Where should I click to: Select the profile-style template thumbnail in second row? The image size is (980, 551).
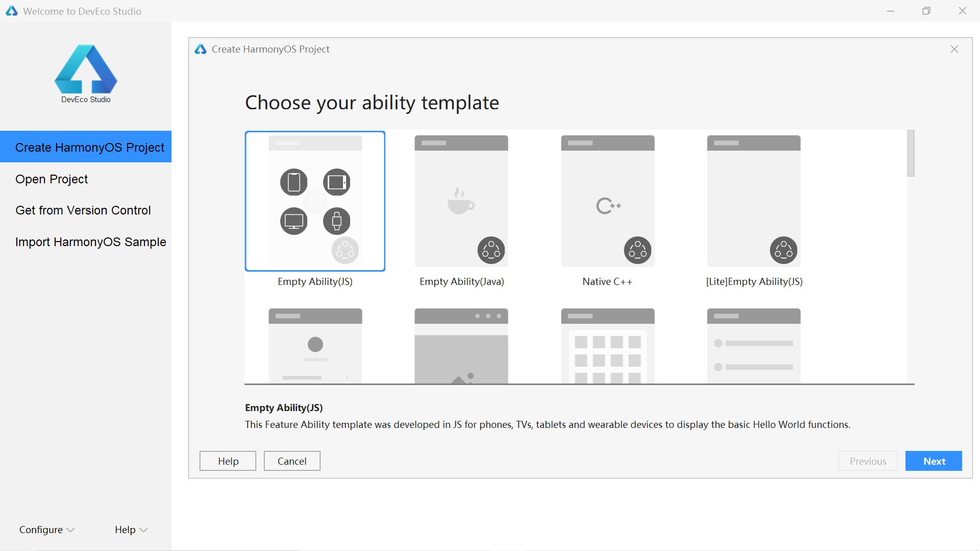click(x=315, y=346)
